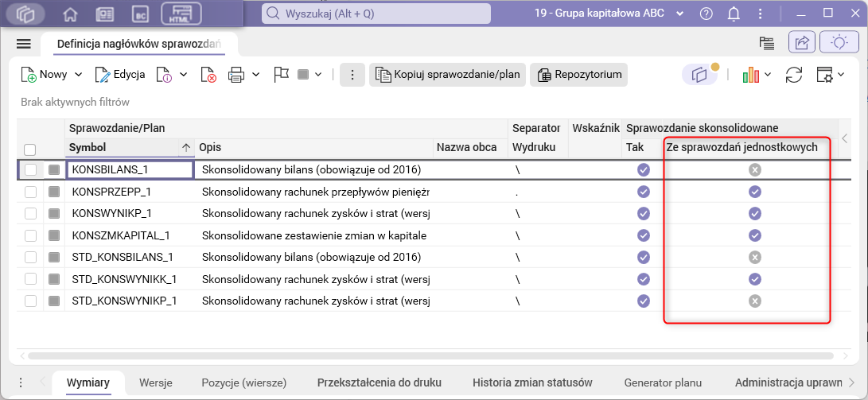
Task: Click the share/export icon button
Action: [802, 43]
